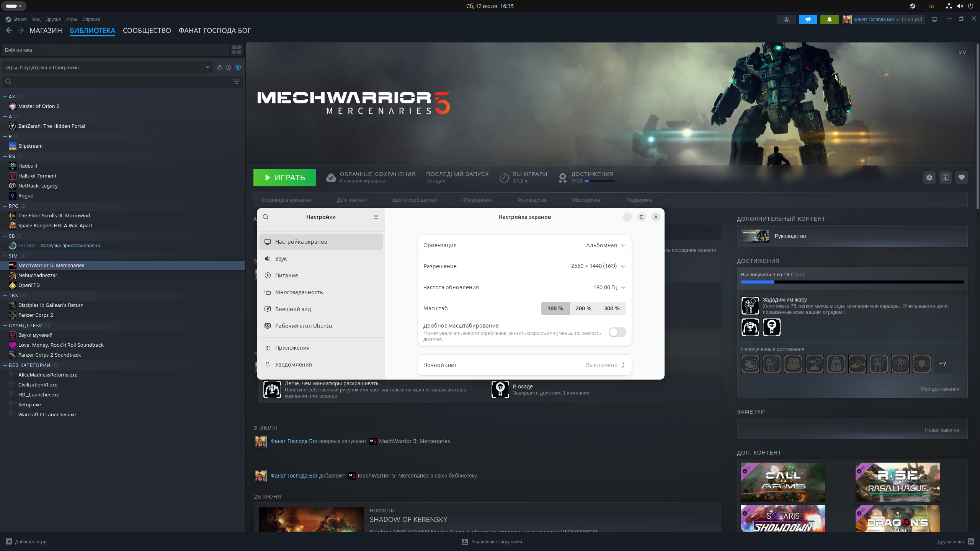980x551 pixels.
Task: Open 'Call to Arms' DLC thumbnail
Action: [x=783, y=482]
